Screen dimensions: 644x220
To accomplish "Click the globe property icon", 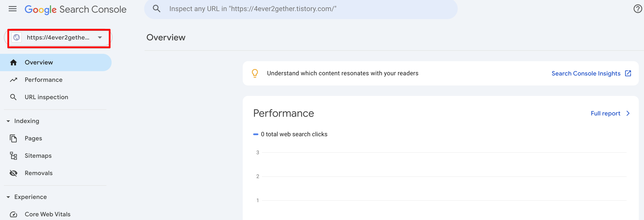I will [x=17, y=38].
